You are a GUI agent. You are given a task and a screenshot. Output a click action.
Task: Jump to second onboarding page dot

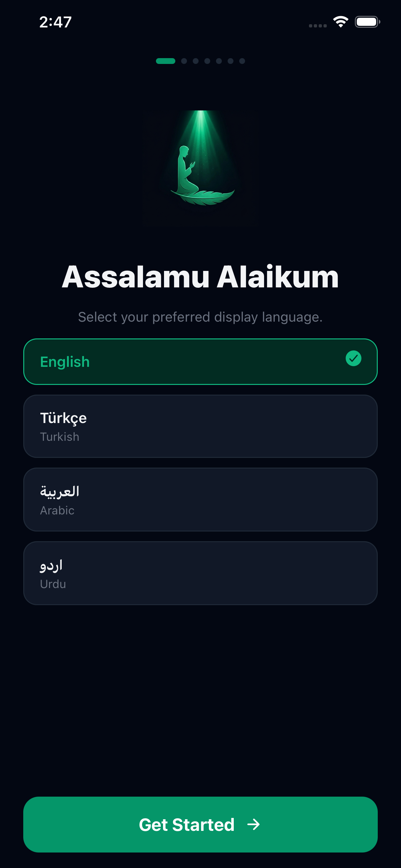tap(184, 61)
